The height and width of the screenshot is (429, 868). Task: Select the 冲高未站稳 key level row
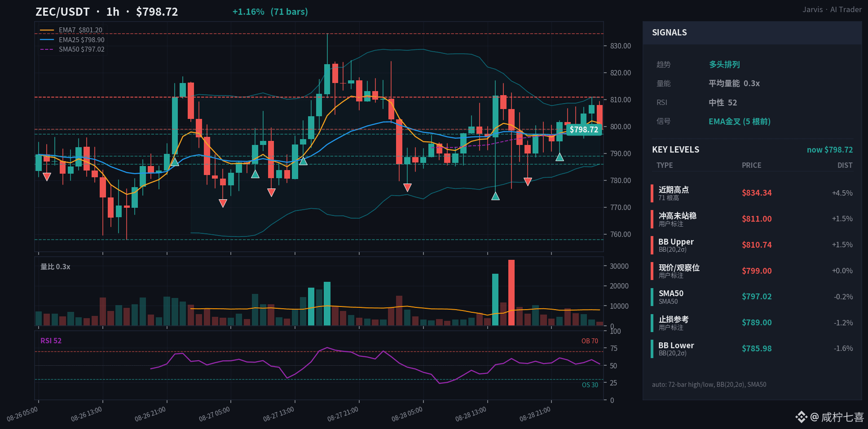click(x=752, y=219)
